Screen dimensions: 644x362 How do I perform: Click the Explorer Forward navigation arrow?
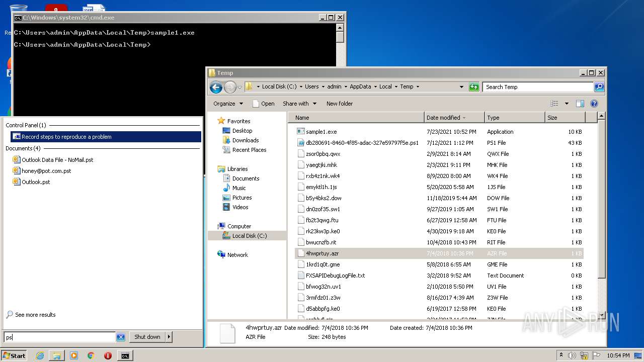(x=230, y=87)
